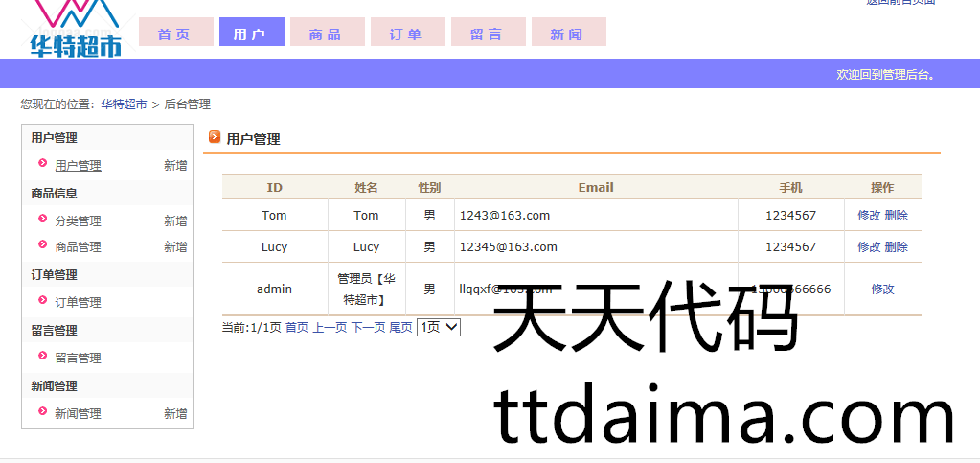This screenshot has height=463, width=980.
Task: Click 新增 next to 用户管理 in sidebar
Action: pos(175,166)
